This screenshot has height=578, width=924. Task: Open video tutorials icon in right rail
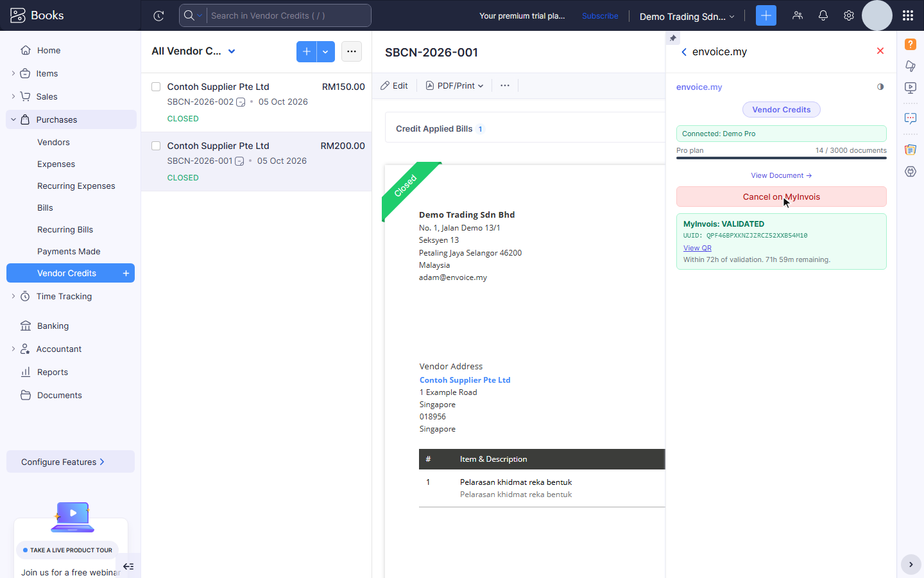point(911,87)
